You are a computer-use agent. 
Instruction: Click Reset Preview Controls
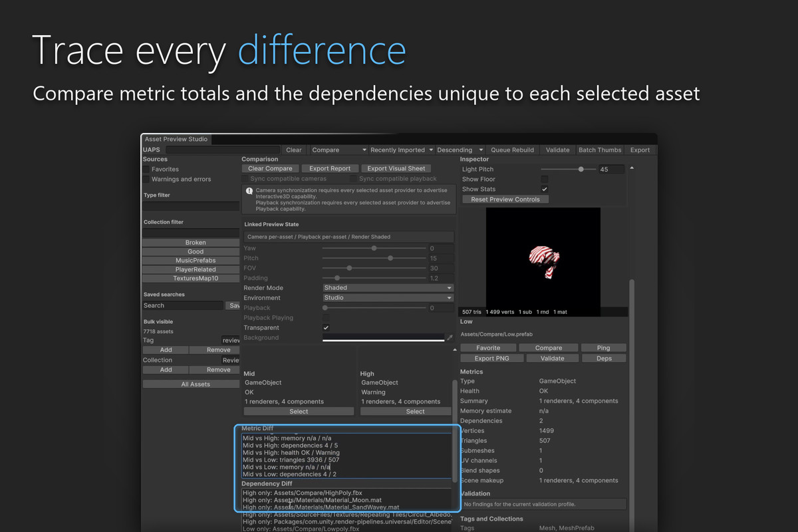point(505,199)
